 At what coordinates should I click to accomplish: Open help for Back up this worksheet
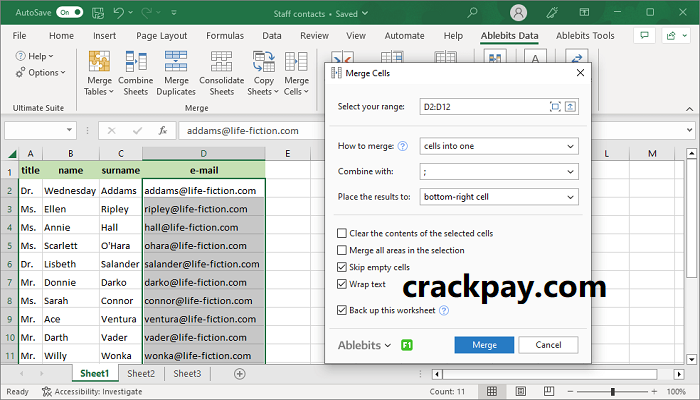444,310
